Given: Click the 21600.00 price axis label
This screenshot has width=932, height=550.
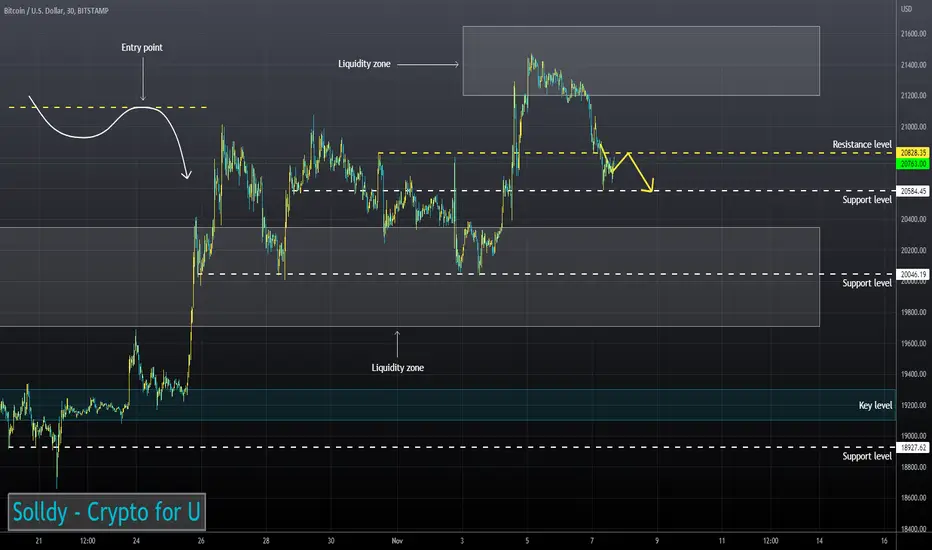Looking at the screenshot, I should (x=913, y=34).
